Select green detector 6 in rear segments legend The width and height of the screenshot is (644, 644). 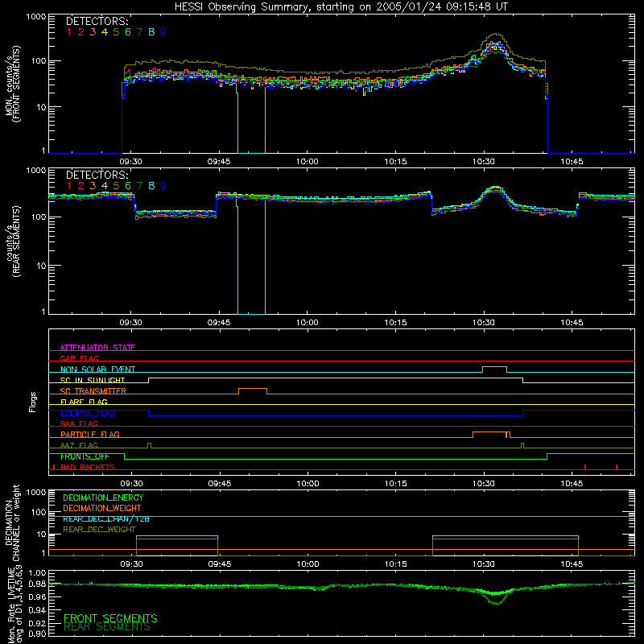point(128,186)
